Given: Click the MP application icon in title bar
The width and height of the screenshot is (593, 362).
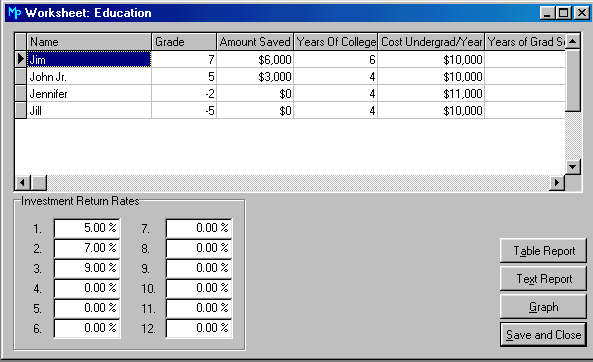Looking at the screenshot, I should tap(14, 13).
